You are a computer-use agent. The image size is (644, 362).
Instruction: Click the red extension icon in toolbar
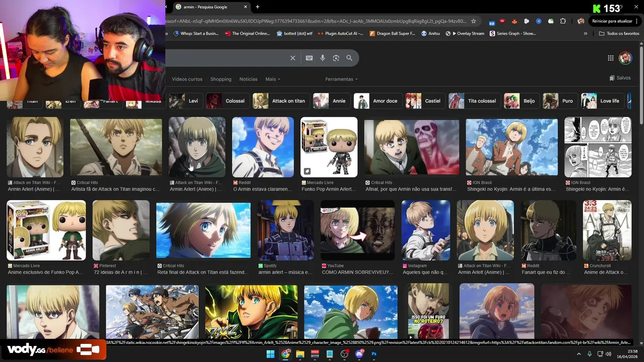pos(502,21)
